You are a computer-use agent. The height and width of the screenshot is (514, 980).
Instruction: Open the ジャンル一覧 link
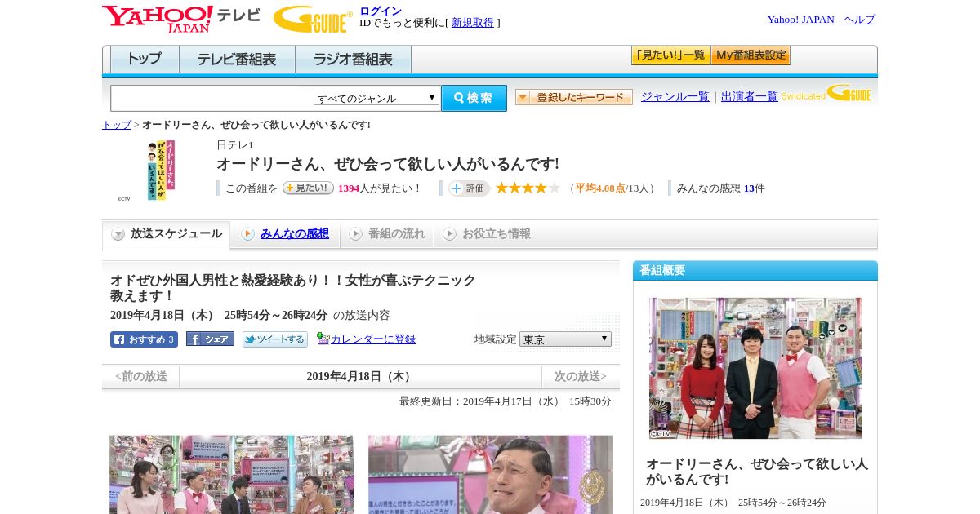click(675, 96)
